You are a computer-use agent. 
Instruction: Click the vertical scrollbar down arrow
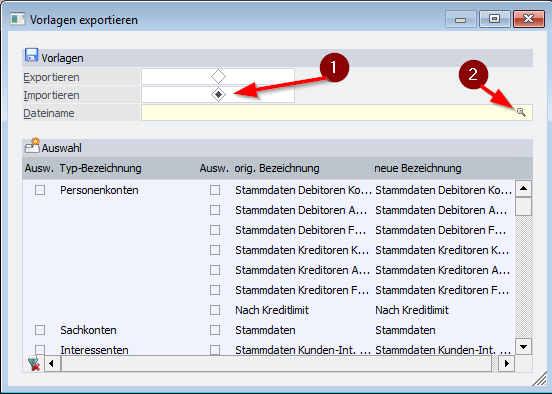coord(523,347)
